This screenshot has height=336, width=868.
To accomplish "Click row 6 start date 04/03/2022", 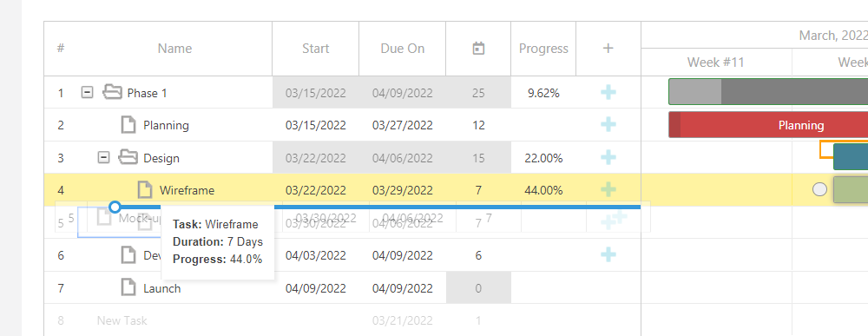I will point(316,256).
